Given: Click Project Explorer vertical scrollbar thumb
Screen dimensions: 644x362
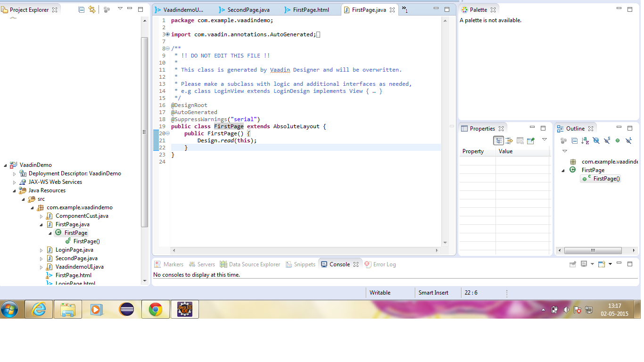Looking at the screenshot, I should 145,132.
